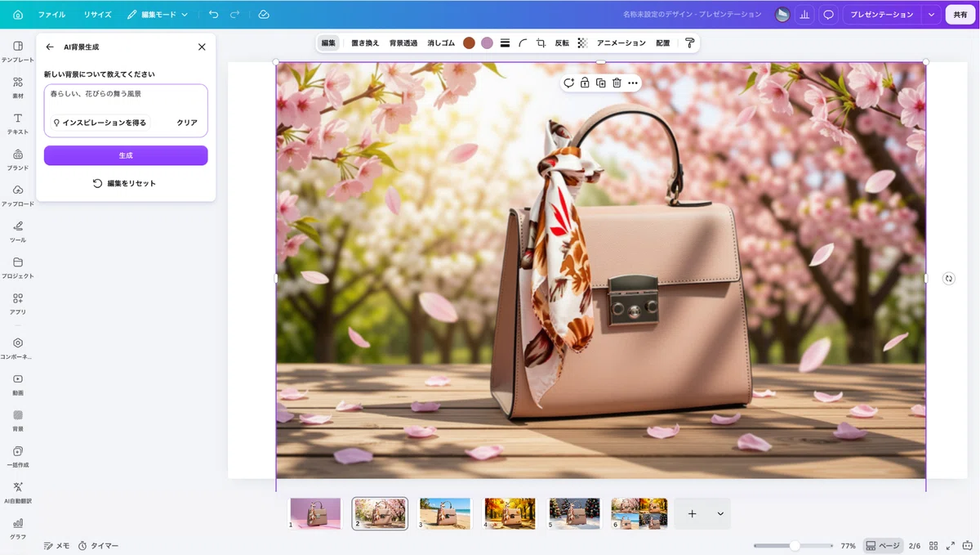Expand the add page options chevron

[x=720, y=513]
